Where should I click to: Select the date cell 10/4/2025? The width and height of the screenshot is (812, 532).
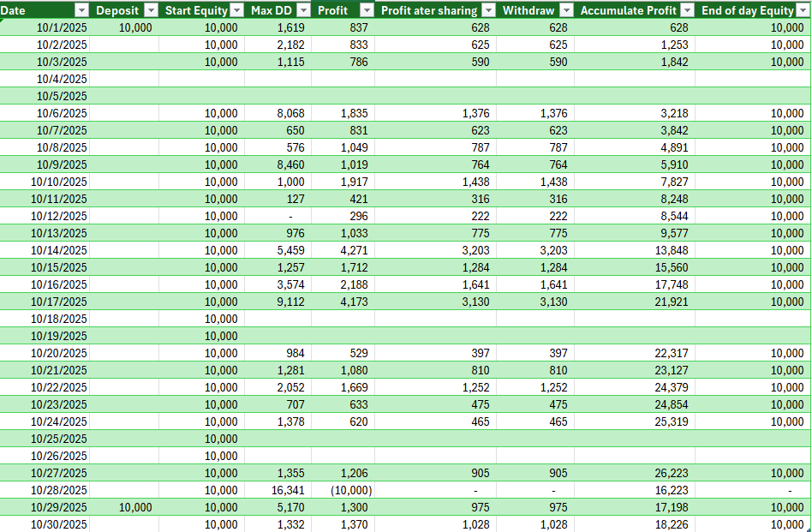pyautogui.click(x=62, y=79)
